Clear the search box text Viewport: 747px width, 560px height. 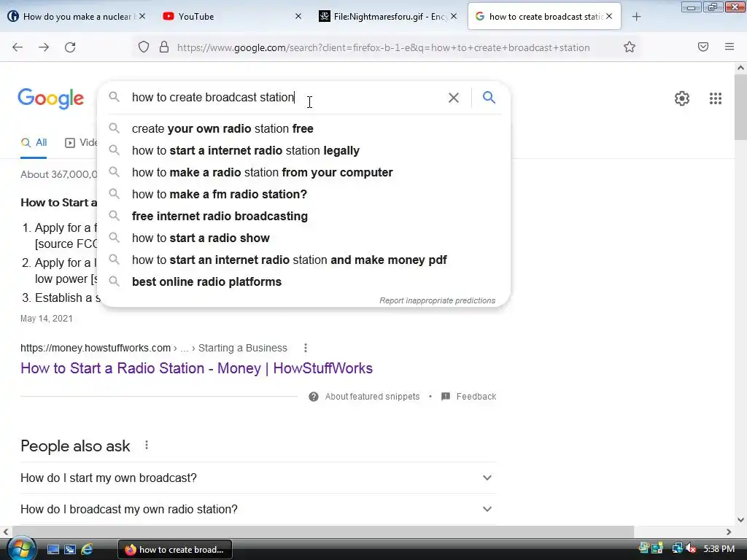pyautogui.click(x=454, y=98)
